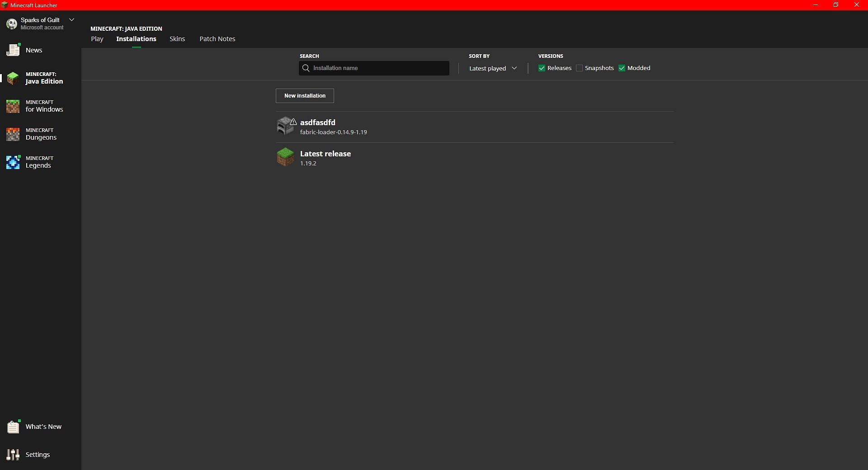Click the Microsoft account text

(x=42, y=28)
